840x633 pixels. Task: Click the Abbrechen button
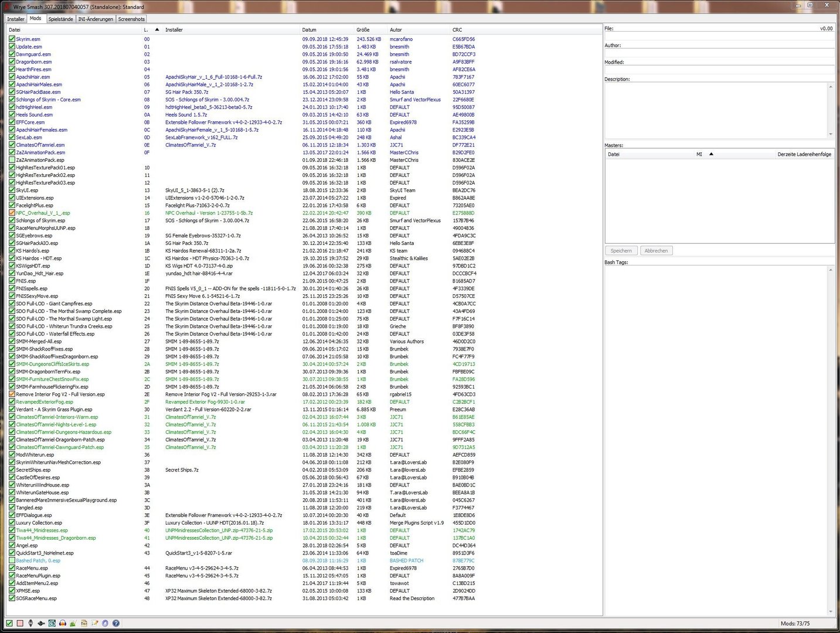(656, 251)
